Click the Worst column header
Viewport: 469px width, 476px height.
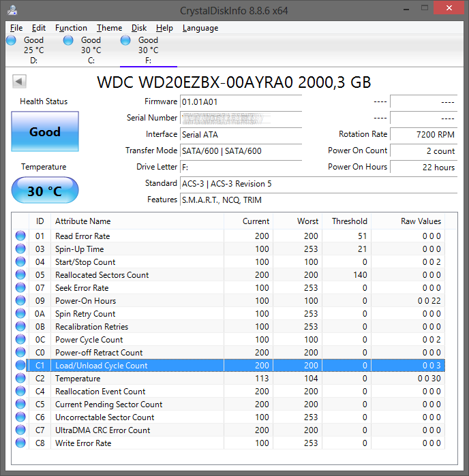click(x=298, y=221)
